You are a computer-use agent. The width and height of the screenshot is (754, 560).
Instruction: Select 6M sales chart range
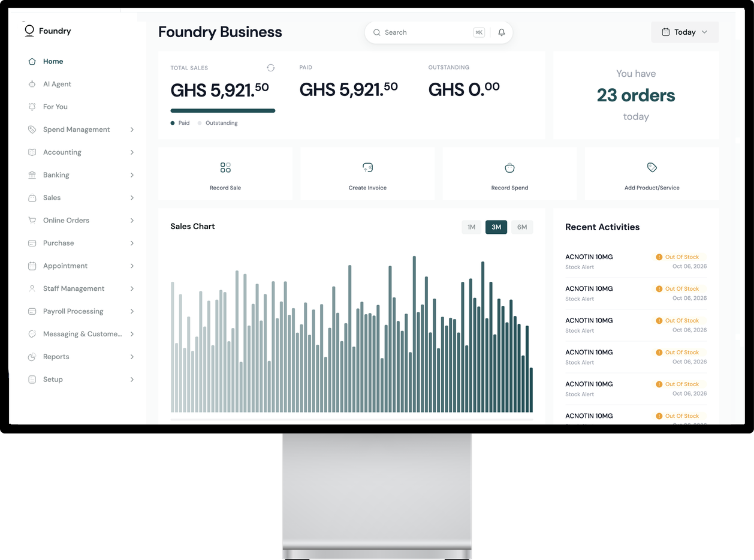[522, 227]
